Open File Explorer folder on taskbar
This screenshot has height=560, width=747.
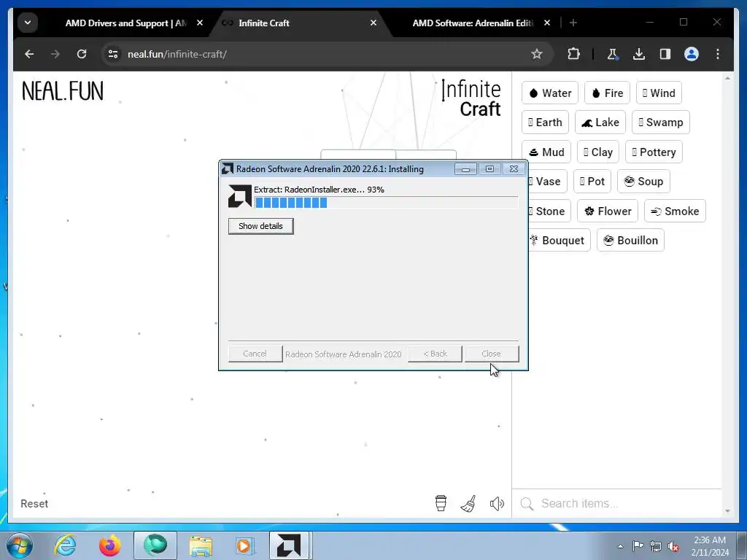pos(201,545)
